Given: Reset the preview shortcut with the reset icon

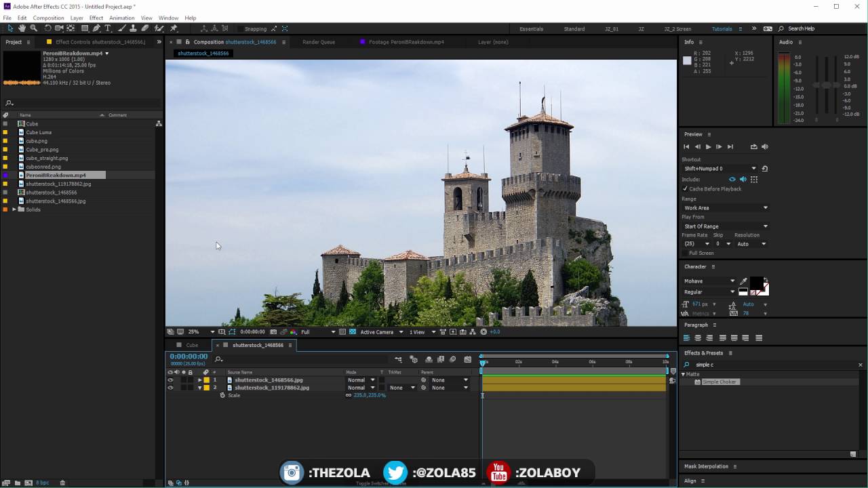Looking at the screenshot, I should coord(765,168).
